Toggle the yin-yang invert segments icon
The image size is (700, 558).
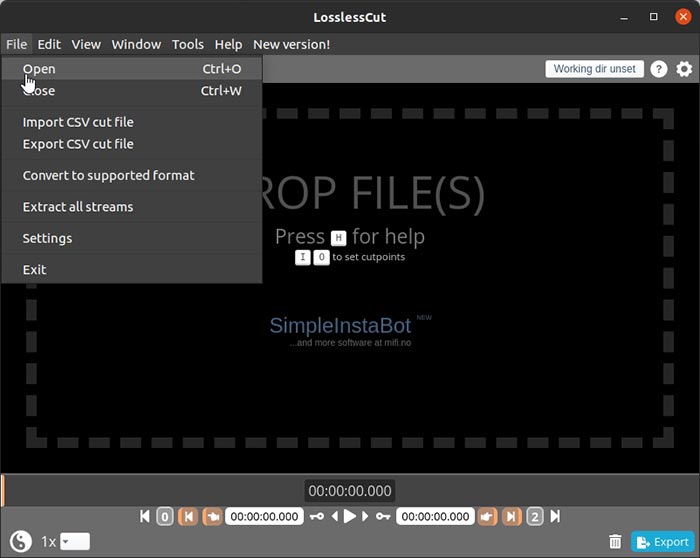[x=21, y=541]
